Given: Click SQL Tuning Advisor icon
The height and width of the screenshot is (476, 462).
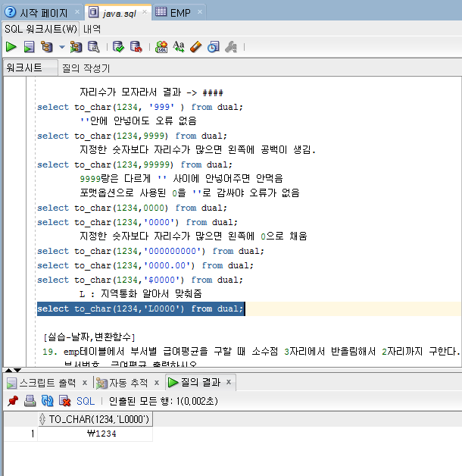Looking at the screenshot, I should [94, 47].
